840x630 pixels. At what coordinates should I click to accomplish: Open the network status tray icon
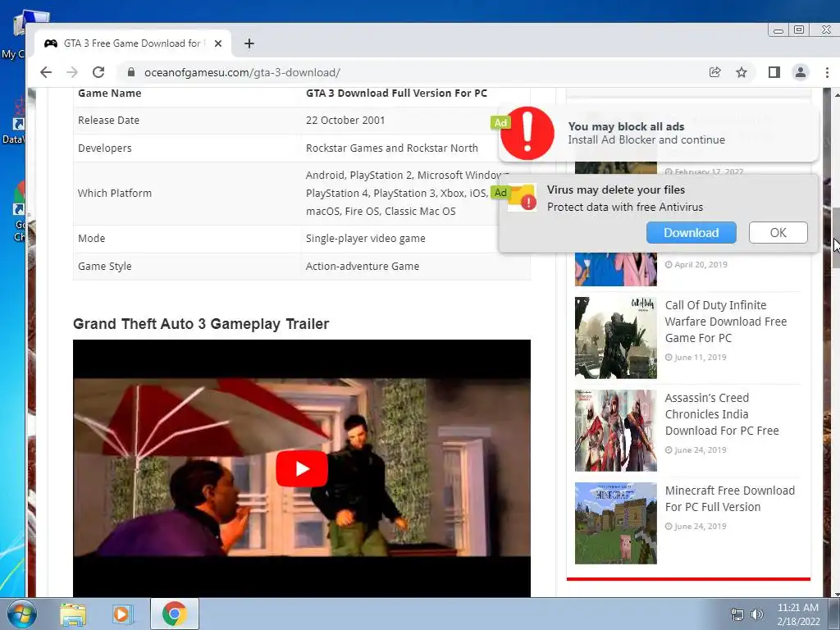click(x=737, y=614)
